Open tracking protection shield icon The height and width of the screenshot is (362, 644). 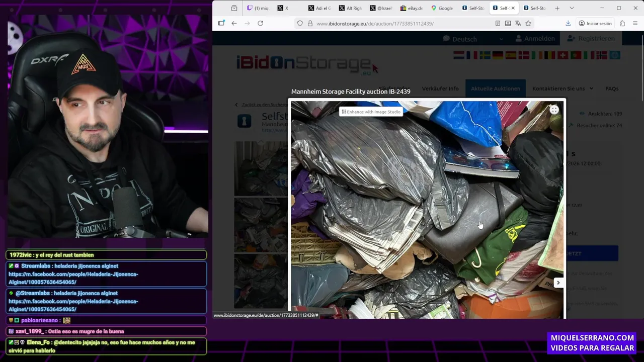pyautogui.click(x=300, y=23)
